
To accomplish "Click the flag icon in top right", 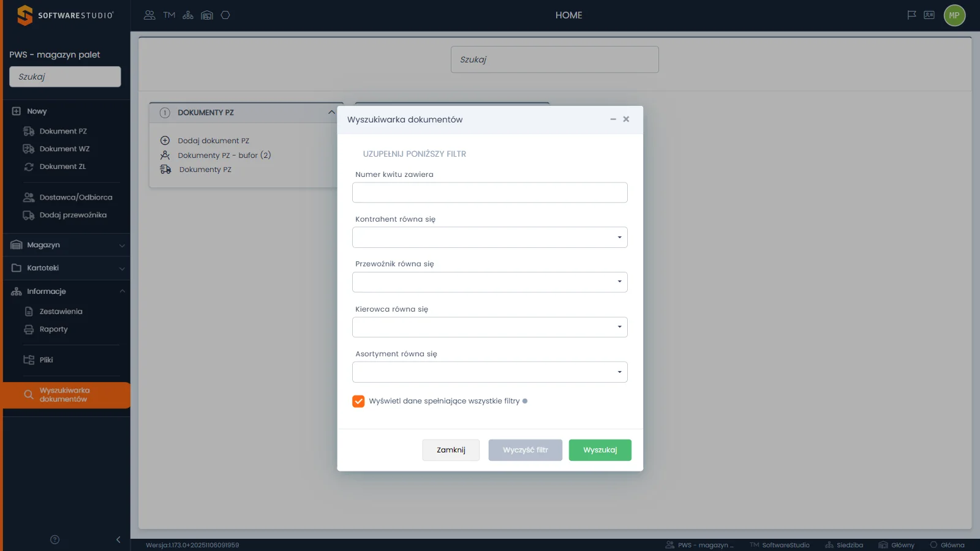I will [x=911, y=15].
